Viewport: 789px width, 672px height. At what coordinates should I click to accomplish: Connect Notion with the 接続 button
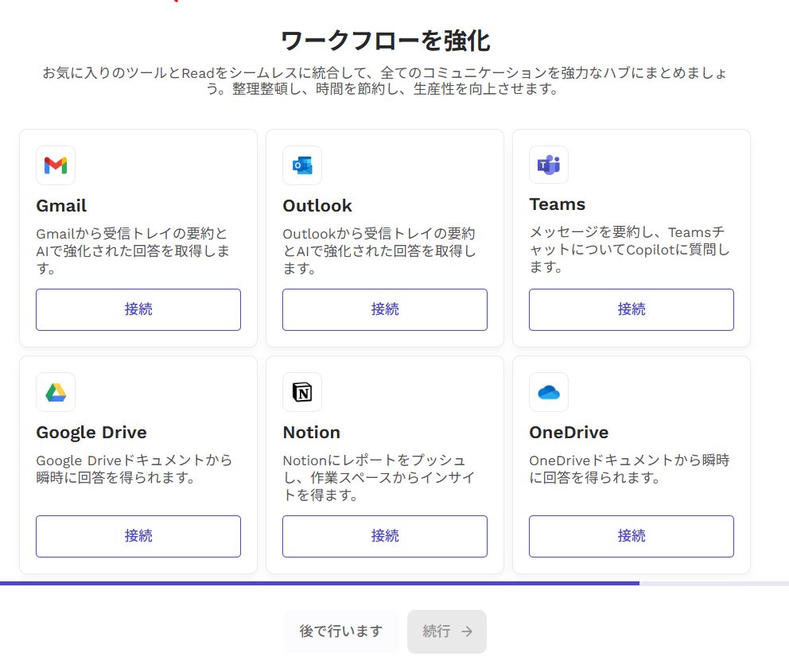tap(384, 536)
